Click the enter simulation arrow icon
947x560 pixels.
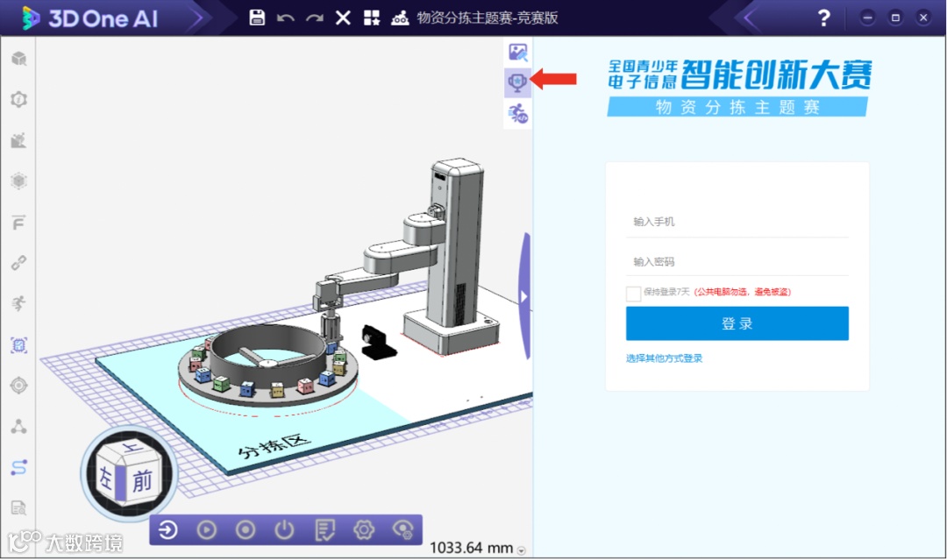pyautogui.click(x=167, y=530)
